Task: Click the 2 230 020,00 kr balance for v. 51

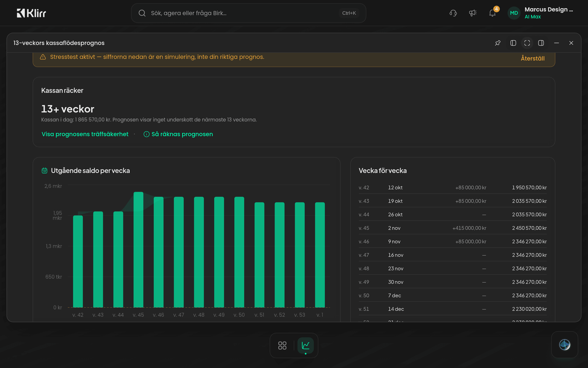Action: pyautogui.click(x=529, y=309)
